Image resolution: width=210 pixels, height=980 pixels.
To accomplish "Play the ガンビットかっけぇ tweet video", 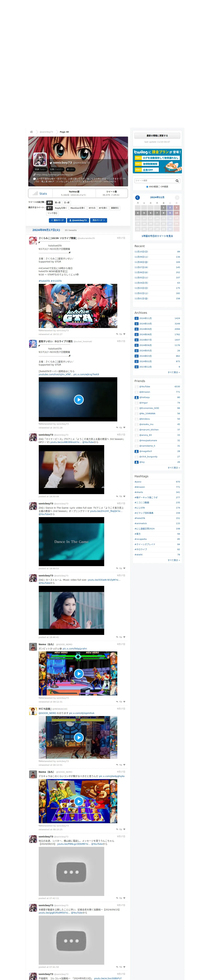I will coord(79,674).
